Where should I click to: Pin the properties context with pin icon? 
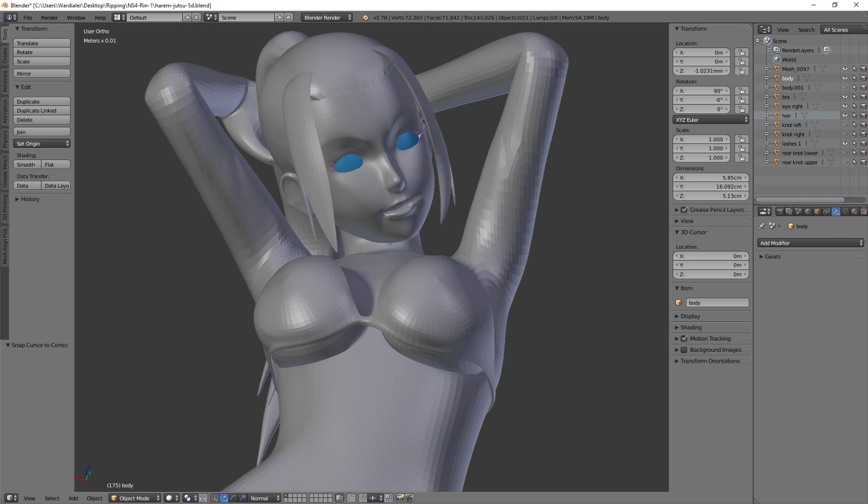tap(762, 226)
